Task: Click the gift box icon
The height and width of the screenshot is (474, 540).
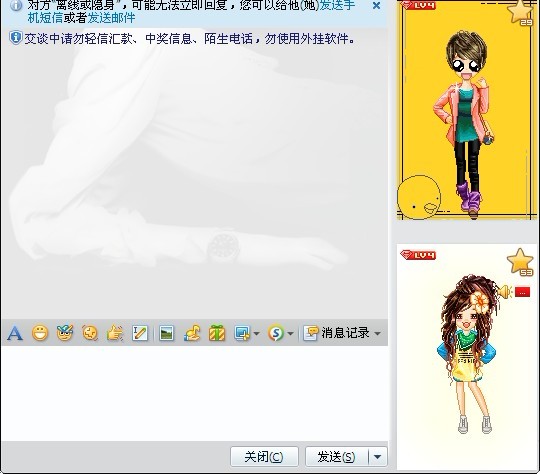Action: pos(217,333)
